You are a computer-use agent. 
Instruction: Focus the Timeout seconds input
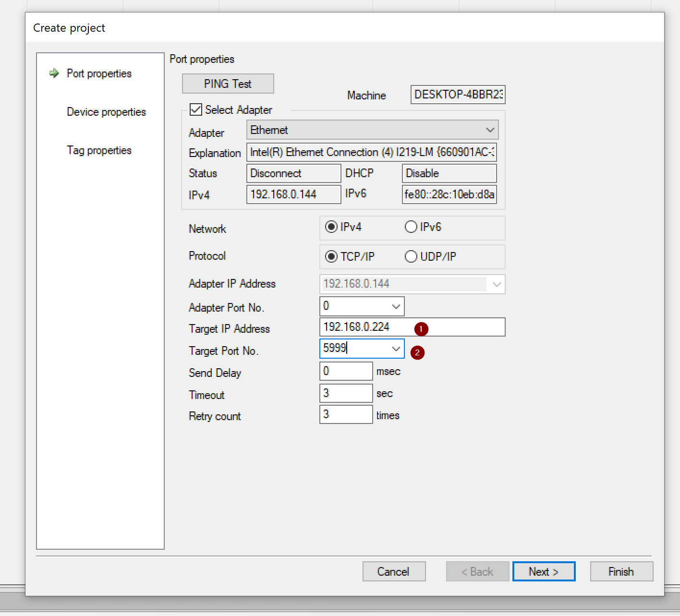coord(346,393)
